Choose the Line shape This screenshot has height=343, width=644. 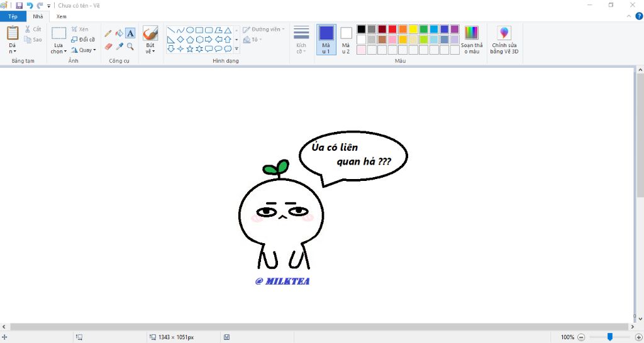171,30
